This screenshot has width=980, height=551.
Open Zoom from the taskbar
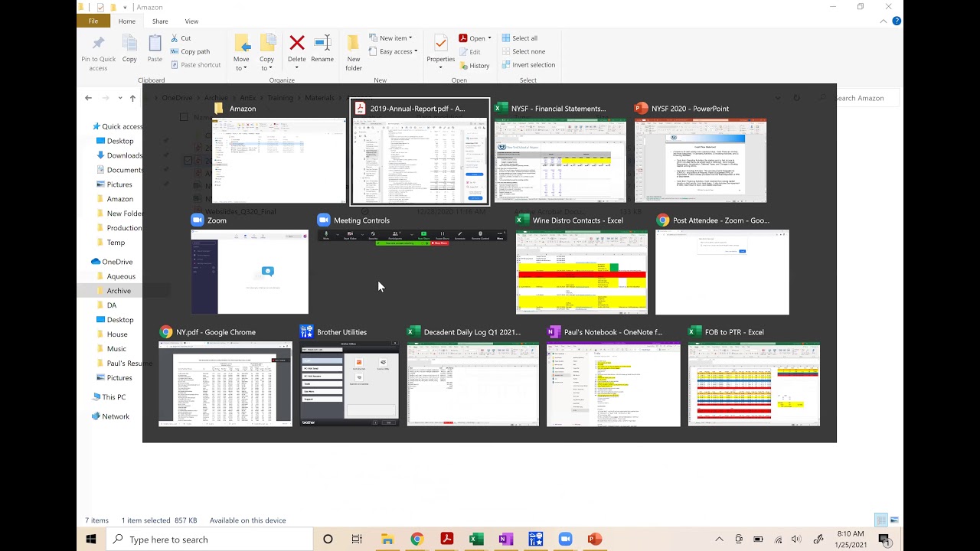(x=565, y=540)
